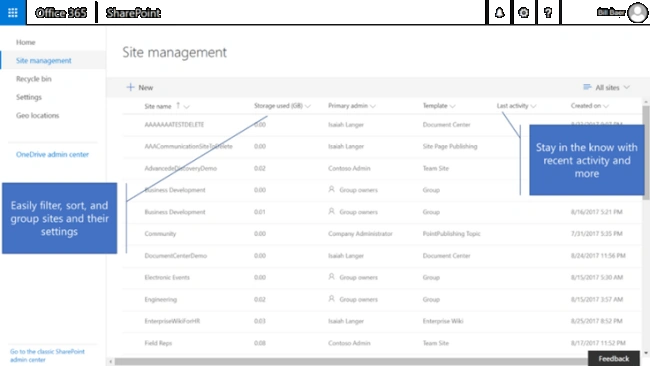Viewport: 650px width, 366px height.
Task: Select the Electronic Events site
Action: click(167, 277)
